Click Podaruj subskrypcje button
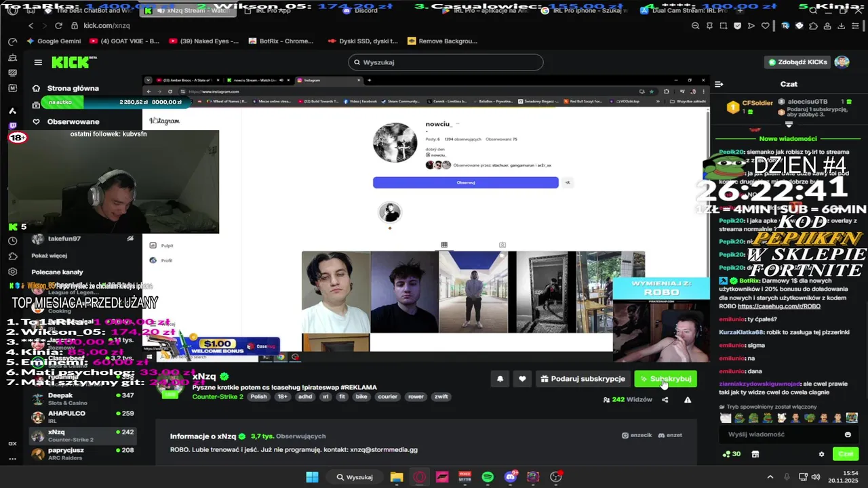 pos(583,379)
